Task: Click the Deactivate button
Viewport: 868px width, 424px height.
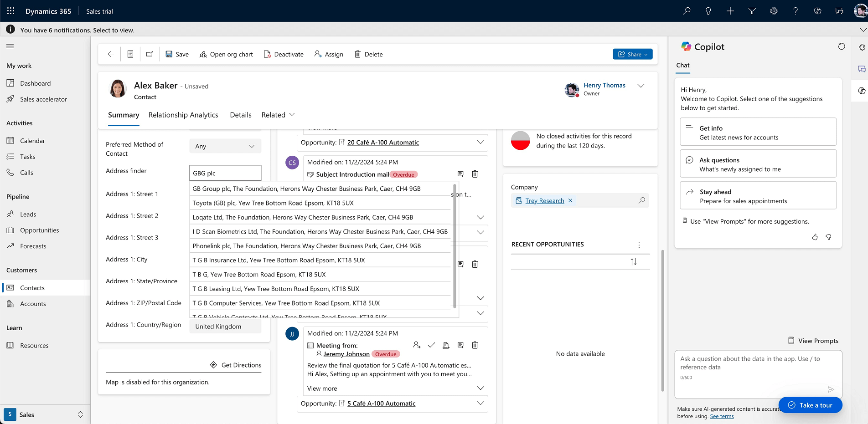Action: [284, 54]
